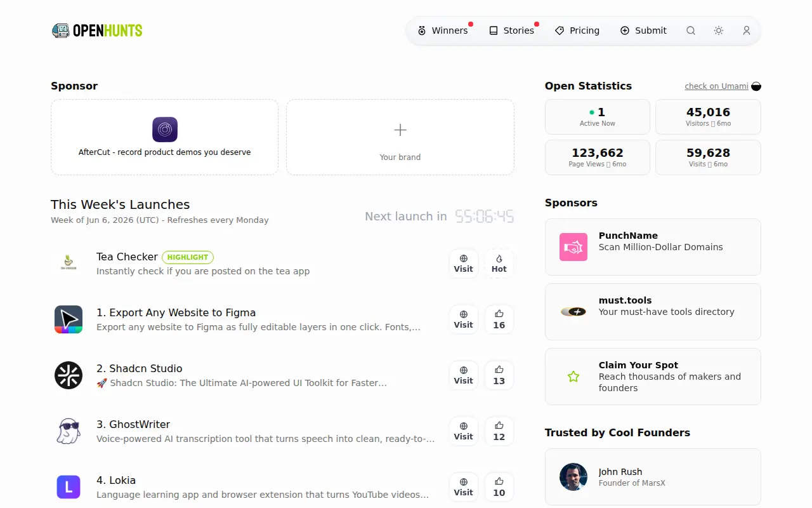Click the Lokia purple L logo
The width and height of the screenshot is (812, 508).
tap(69, 487)
